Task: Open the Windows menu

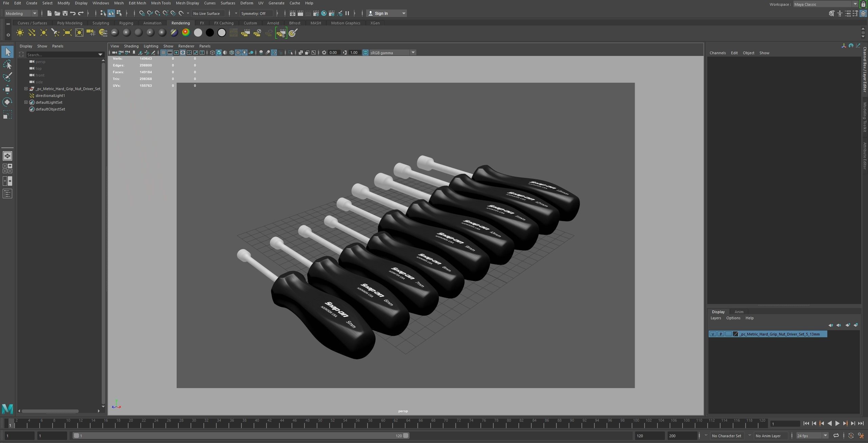Action: [x=101, y=3]
